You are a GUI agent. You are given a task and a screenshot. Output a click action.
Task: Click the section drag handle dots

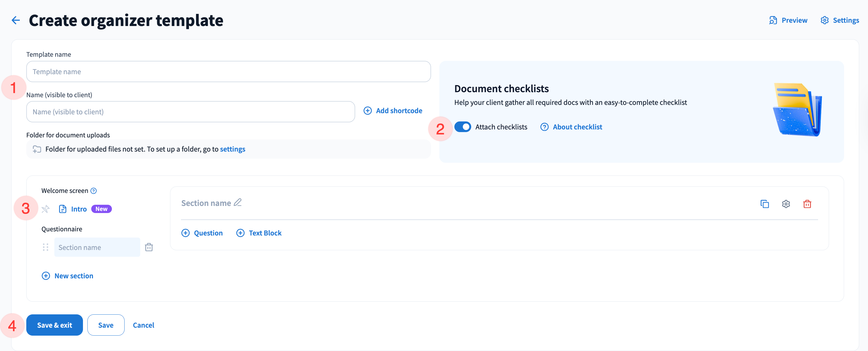45,247
